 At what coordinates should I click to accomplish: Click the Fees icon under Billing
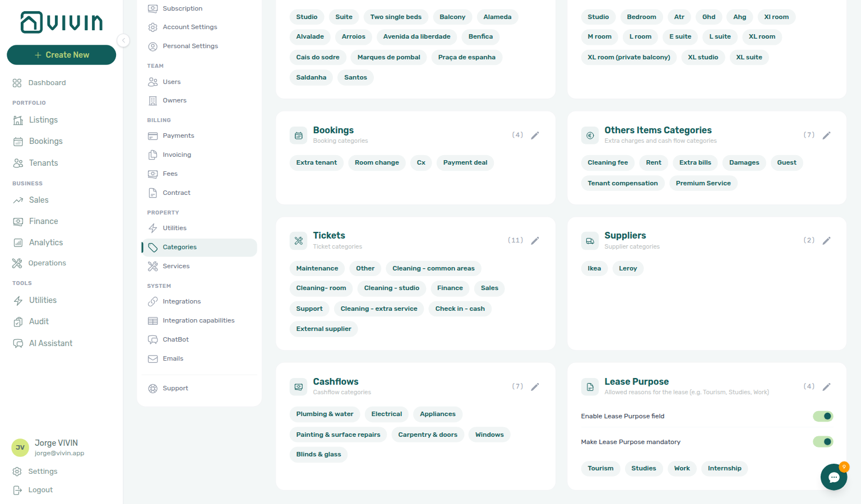[152, 174]
